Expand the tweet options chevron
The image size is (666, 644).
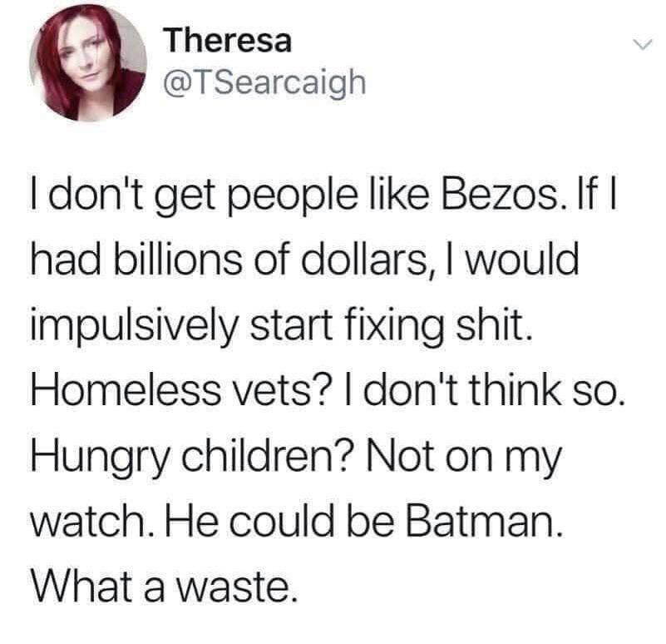tap(641, 44)
